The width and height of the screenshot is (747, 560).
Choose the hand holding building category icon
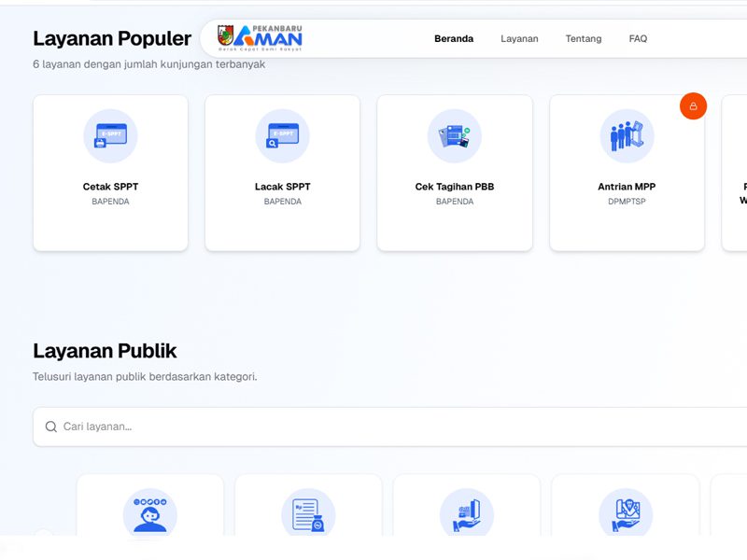click(467, 513)
